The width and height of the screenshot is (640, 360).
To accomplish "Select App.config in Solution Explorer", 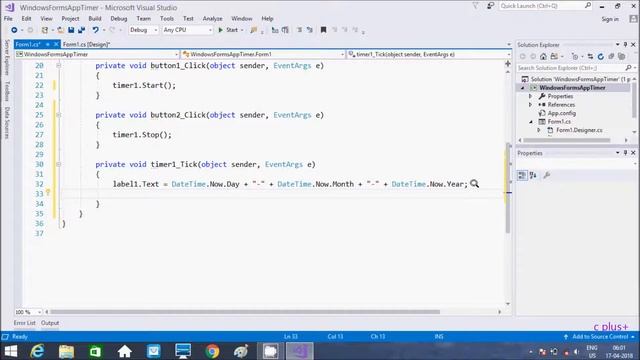I will coord(562,113).
